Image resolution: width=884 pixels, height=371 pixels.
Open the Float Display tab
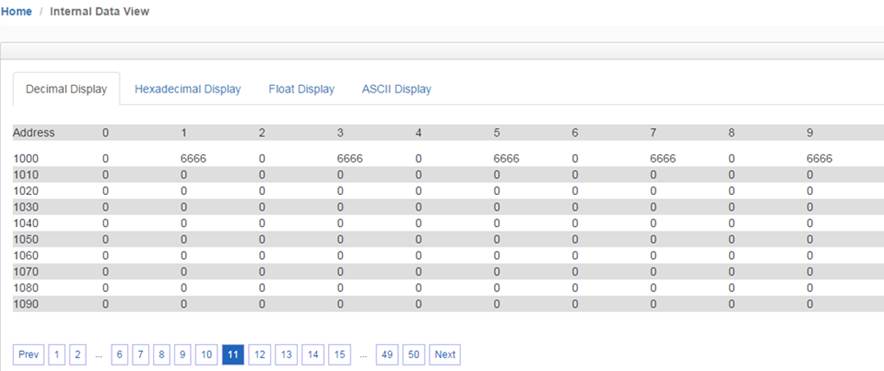coord(302,89)
